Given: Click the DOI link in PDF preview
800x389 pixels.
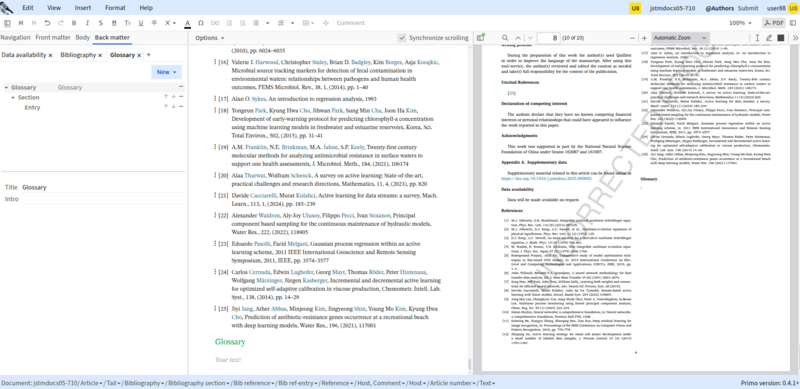Looking at the screenshot, I should coord(546,179).
